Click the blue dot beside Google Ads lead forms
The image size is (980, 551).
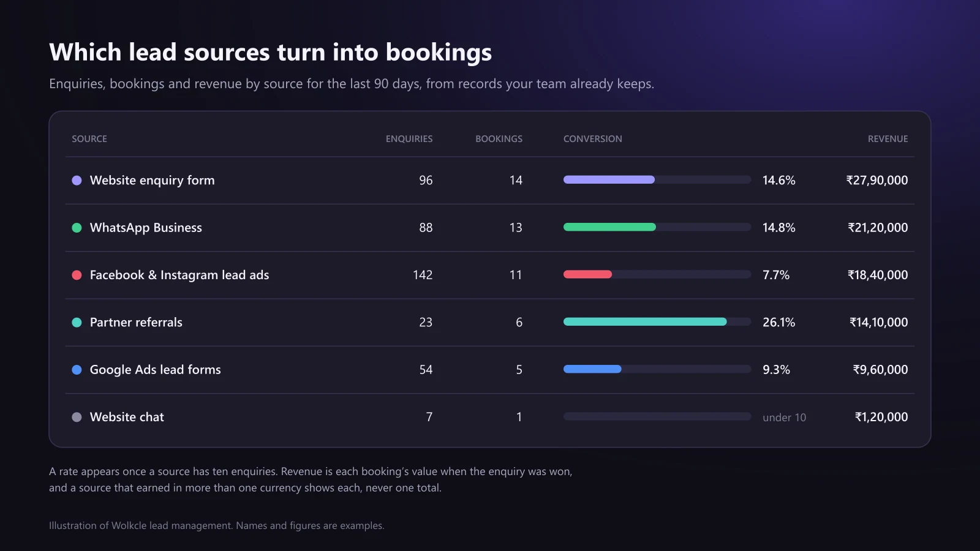click(x=77, y=370)
